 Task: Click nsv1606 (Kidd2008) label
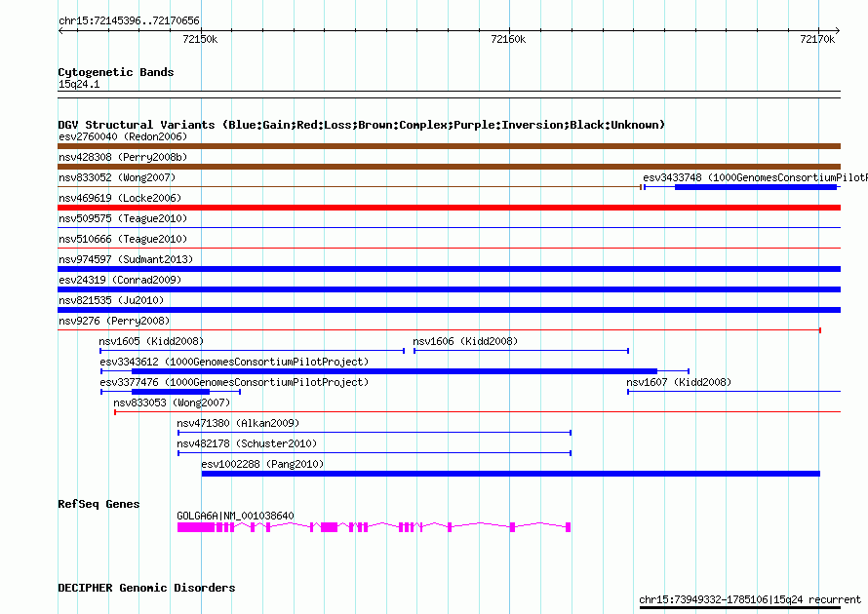click(465, 341)
